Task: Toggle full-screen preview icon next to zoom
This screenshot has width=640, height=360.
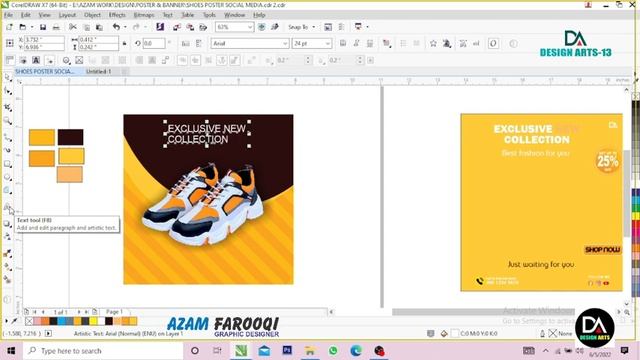Action: click(262, 27)
